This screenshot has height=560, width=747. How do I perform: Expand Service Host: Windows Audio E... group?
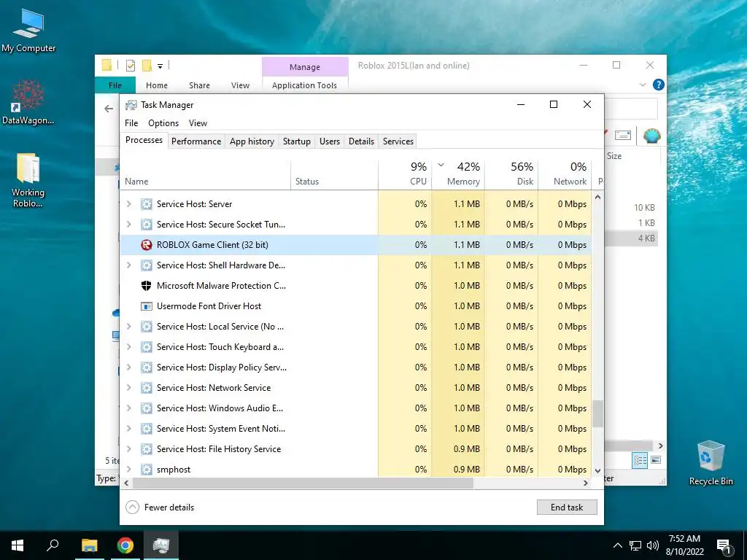pos(128,408)
